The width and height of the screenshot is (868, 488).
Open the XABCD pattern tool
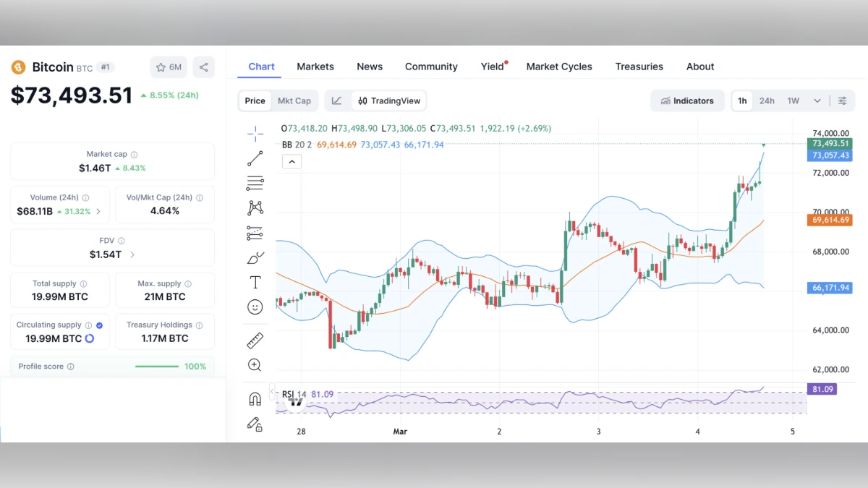pos(255,207)
